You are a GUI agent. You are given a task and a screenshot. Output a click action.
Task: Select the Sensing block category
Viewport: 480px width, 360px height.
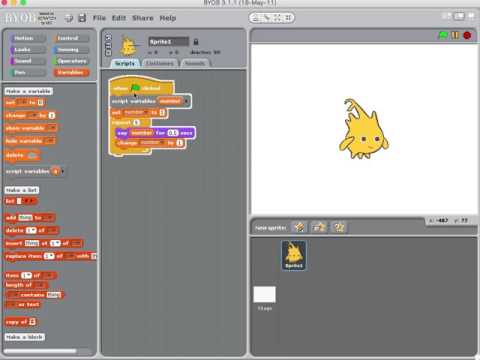point(71,50)
